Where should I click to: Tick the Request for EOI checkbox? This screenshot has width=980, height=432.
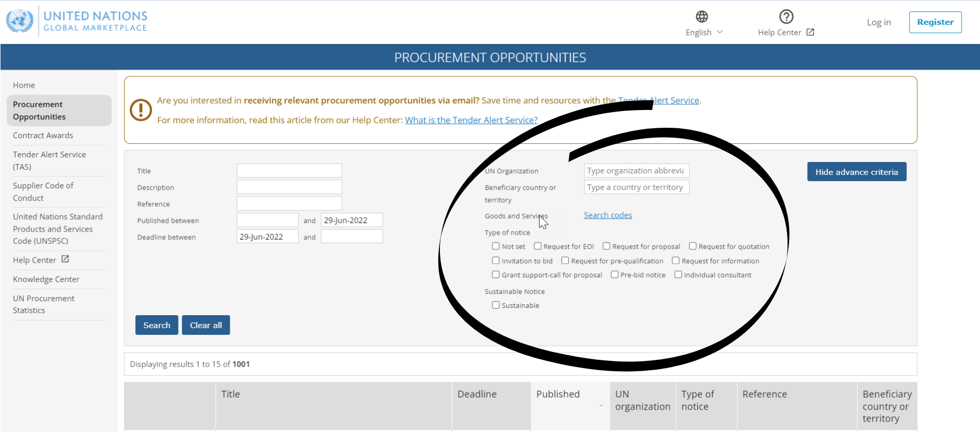pos(537,246)
